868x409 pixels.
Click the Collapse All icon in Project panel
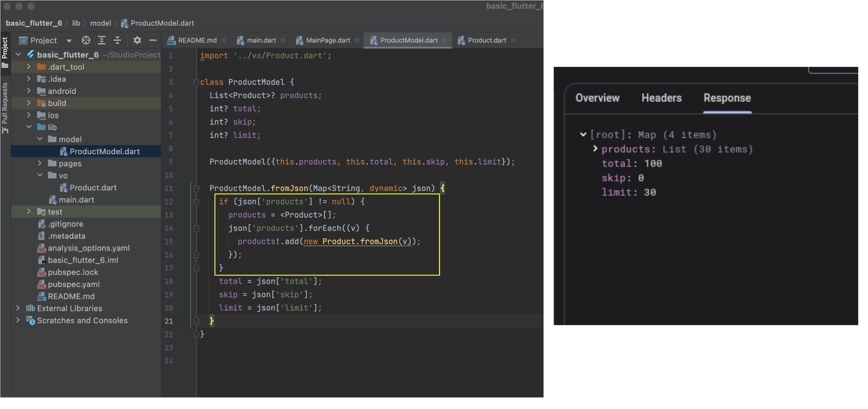click(x=118, y=41)
